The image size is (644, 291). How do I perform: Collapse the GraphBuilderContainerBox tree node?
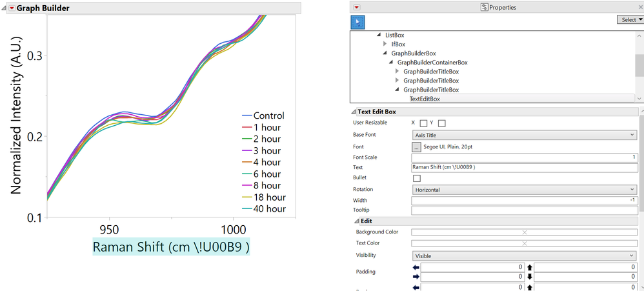click(x=391, y=62)
